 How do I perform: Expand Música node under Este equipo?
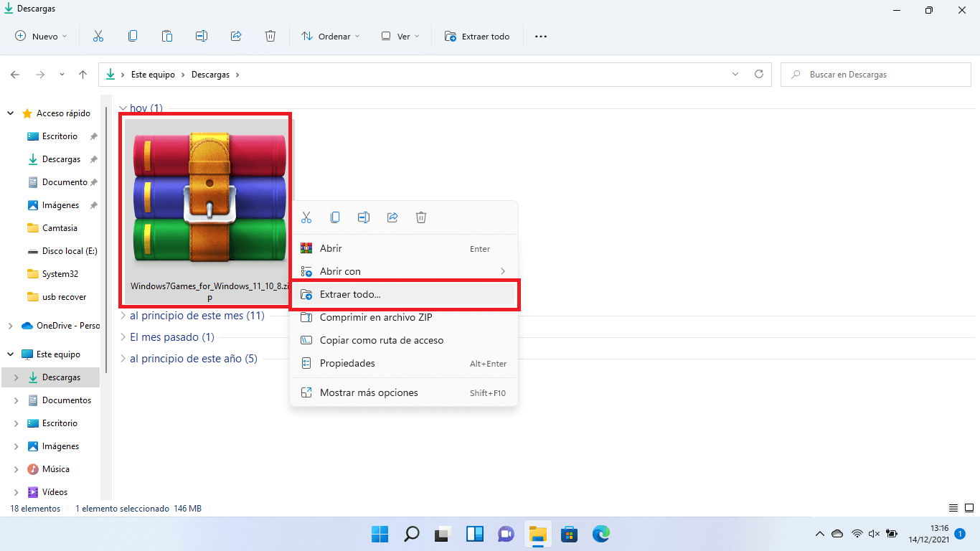tap(16, 469)
